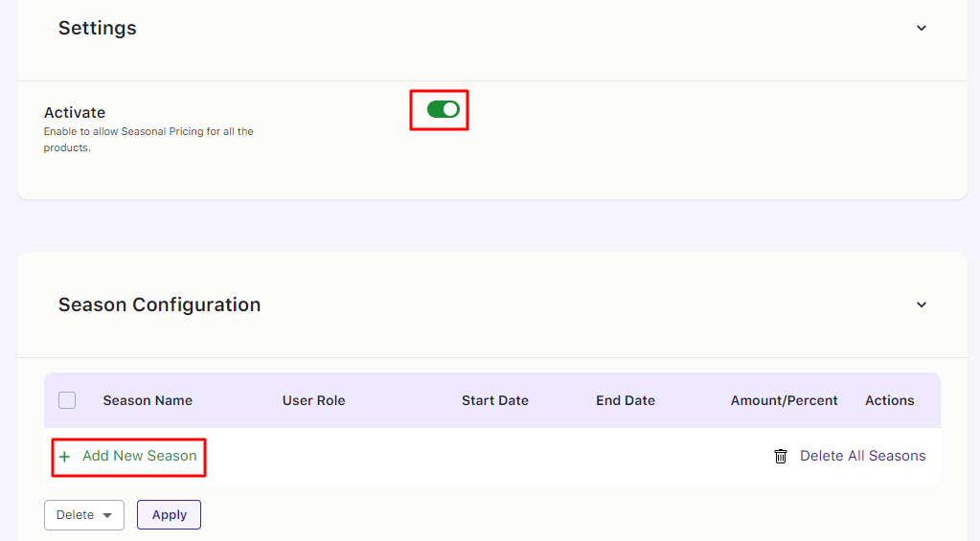Image resolution: width=980 pixels, height=541 pixels.
Task: Click the Activate label text
Action: coord(75,112)
